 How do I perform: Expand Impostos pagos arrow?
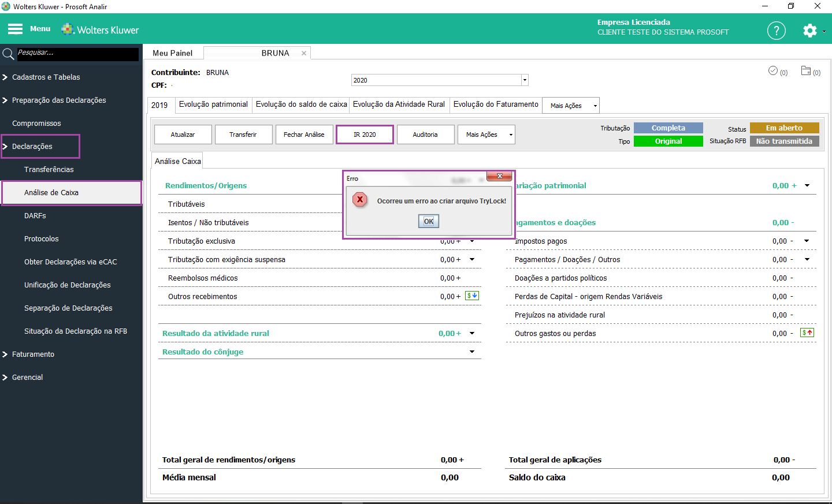point(807,241)
